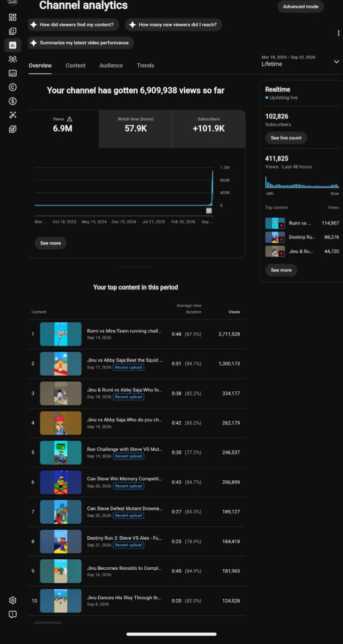Open 'Jinu vs Abby Saja.Who do you ch...' title
343x644 pixels.
[x=124, y=420]
